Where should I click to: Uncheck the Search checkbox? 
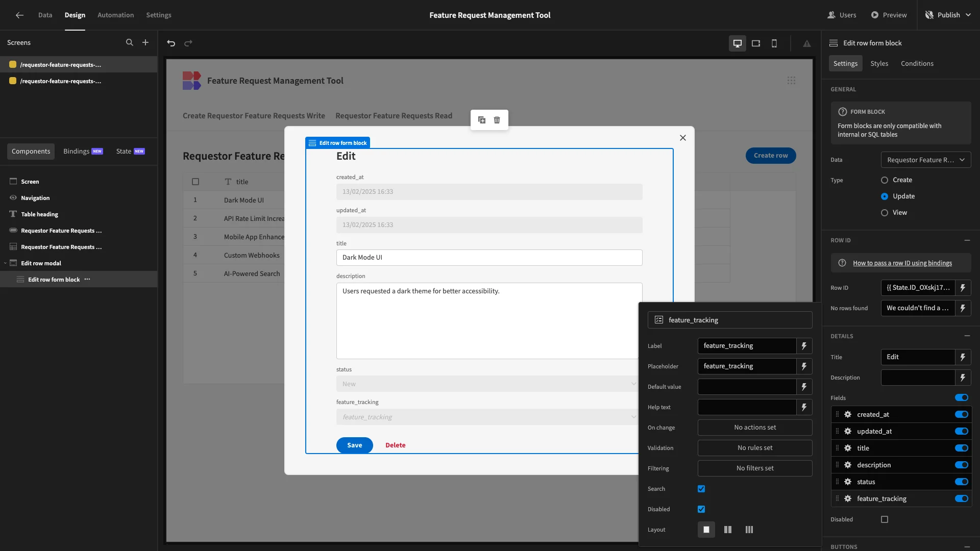(701, 489)
